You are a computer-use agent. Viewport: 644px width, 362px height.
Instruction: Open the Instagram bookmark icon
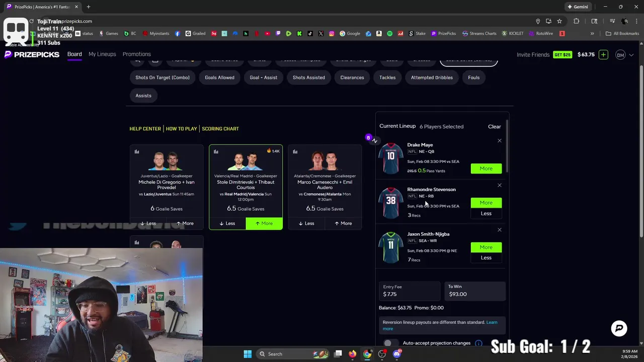(332, 34)
